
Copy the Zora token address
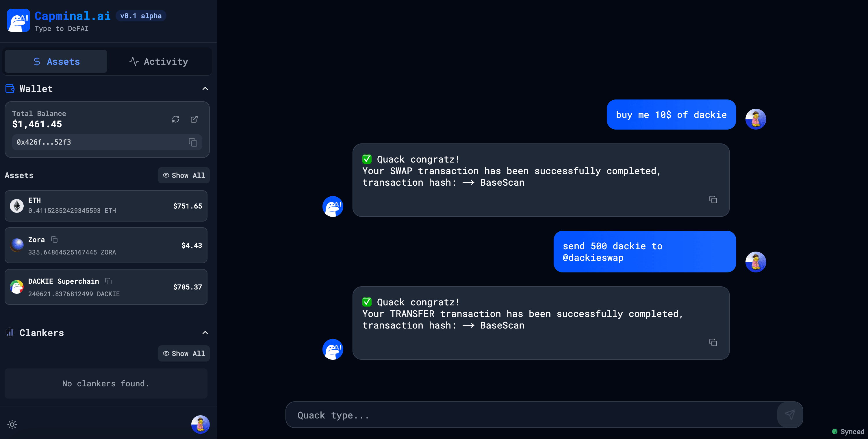pyautogui.click(x=54, y=239)
